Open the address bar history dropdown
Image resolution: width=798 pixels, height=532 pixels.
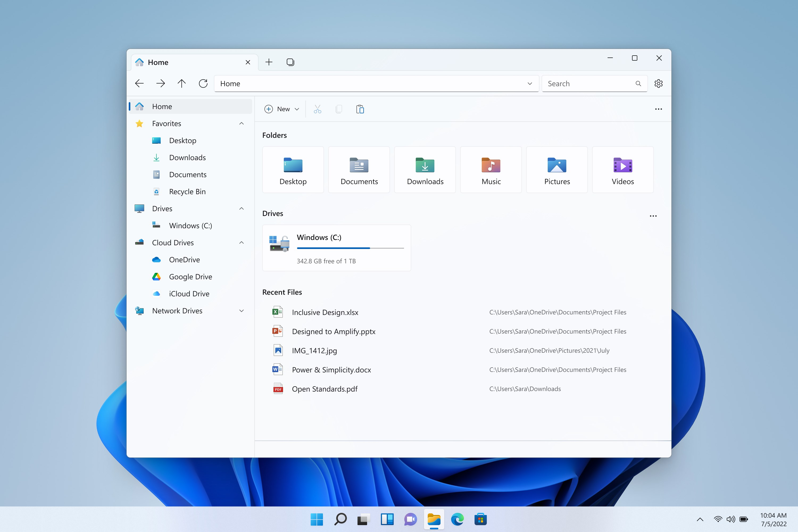coord(529,84)
